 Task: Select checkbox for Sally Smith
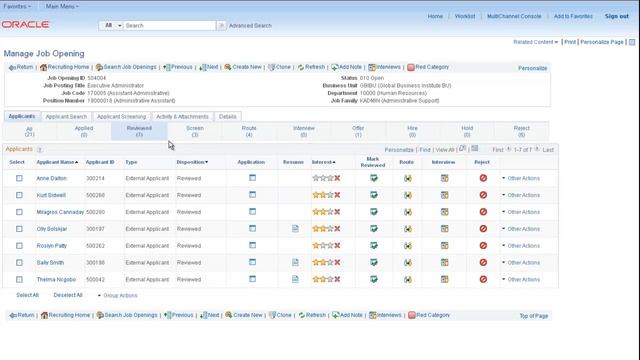pos(19,262)
